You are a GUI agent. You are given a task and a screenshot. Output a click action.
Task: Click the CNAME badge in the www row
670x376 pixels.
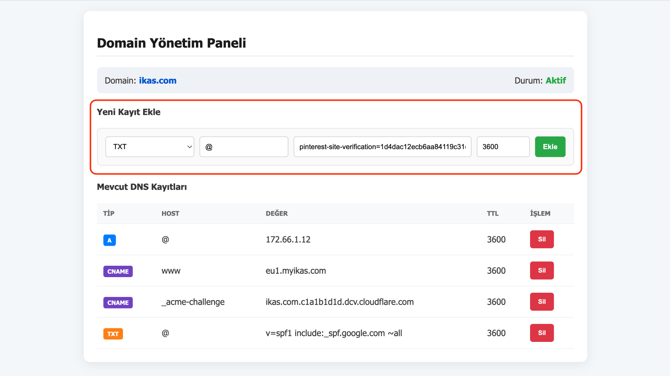click(x=118, y=271)
